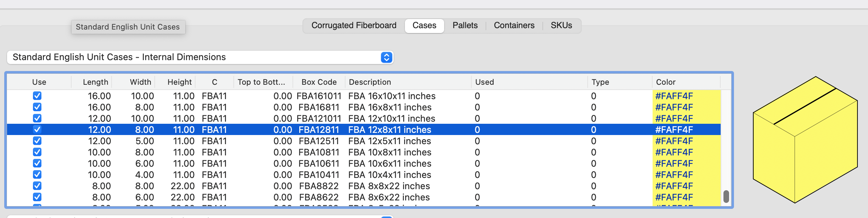Toggle Use checkbox for FBA 10x6x11 inches
The height and width of the screenshot is (218, 868).
click(x=37, y=163)
